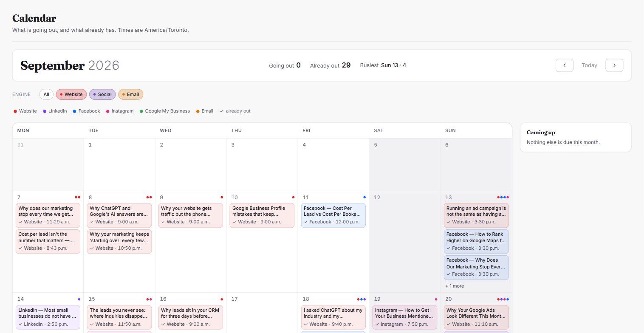Click the blue Facebook legend dot

tap(74, 111)
